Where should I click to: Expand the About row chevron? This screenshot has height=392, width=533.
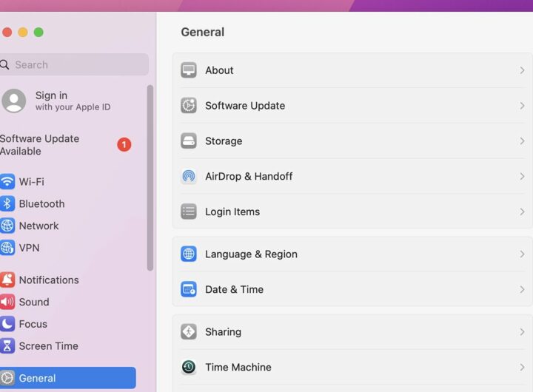[x=522, y=70]
